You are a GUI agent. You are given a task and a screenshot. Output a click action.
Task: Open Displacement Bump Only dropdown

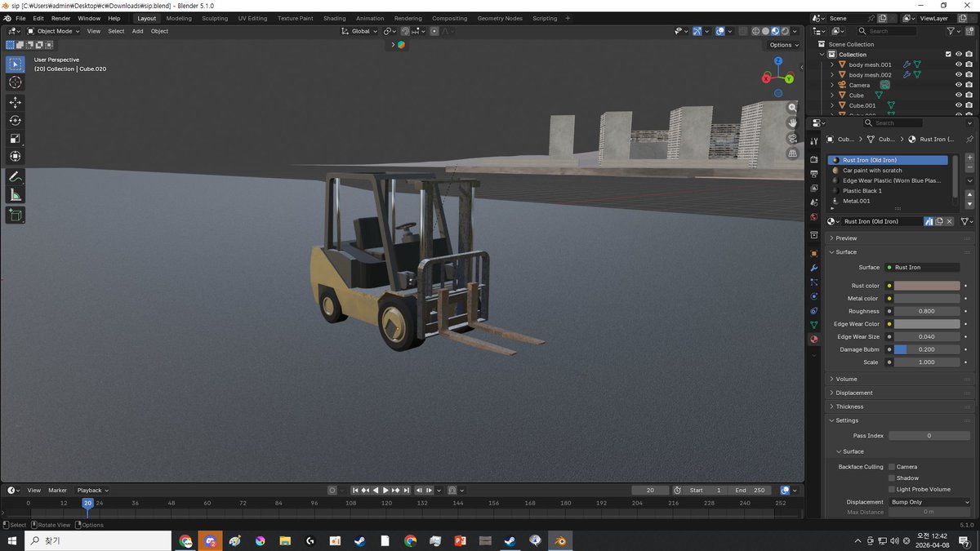[x=929, y=502]
